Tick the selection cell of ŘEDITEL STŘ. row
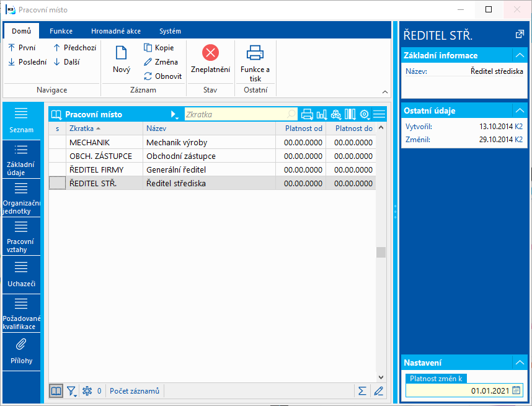 56,183
